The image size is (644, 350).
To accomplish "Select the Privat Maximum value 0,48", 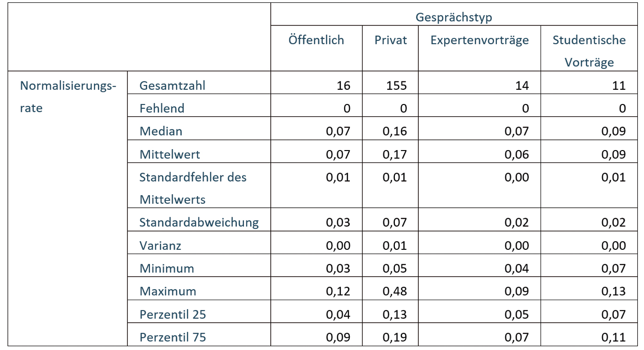I will click(x=395, y=291).
